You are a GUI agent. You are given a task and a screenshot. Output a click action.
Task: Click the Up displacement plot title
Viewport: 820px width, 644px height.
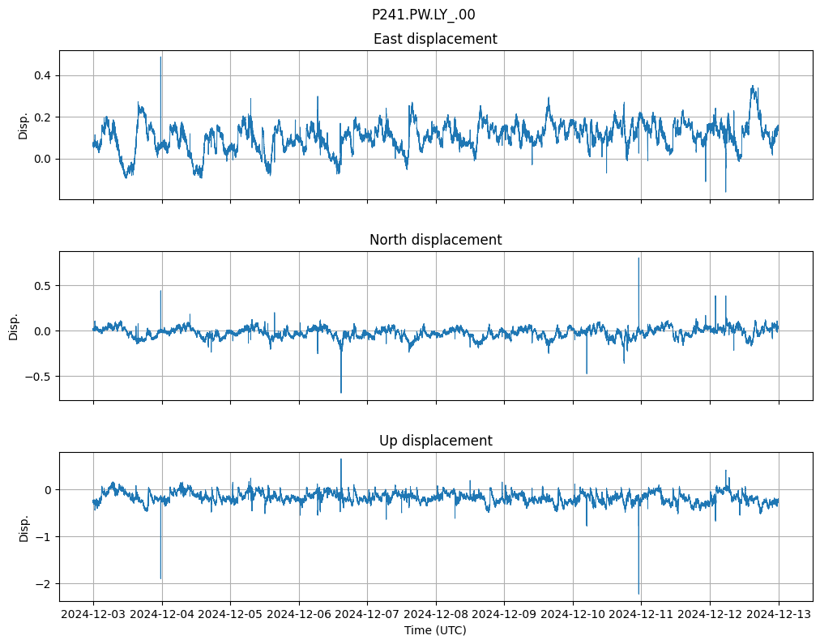tap(435, 441)
